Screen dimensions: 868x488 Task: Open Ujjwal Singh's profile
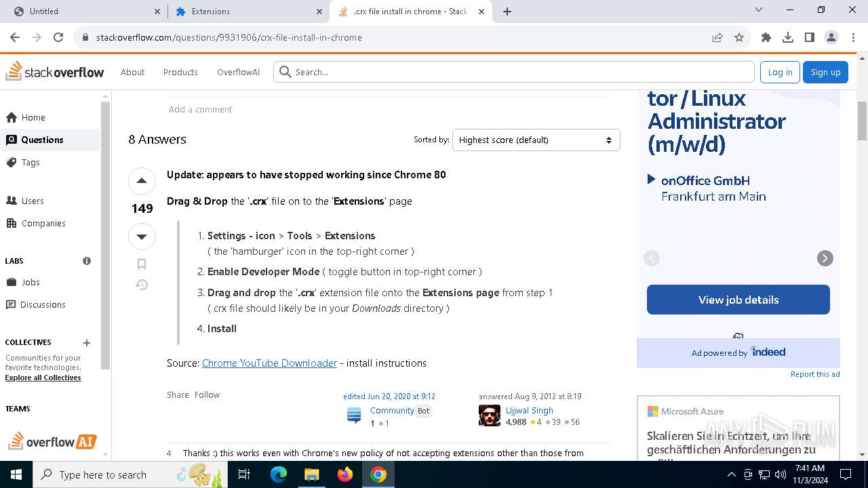(529, 410)
